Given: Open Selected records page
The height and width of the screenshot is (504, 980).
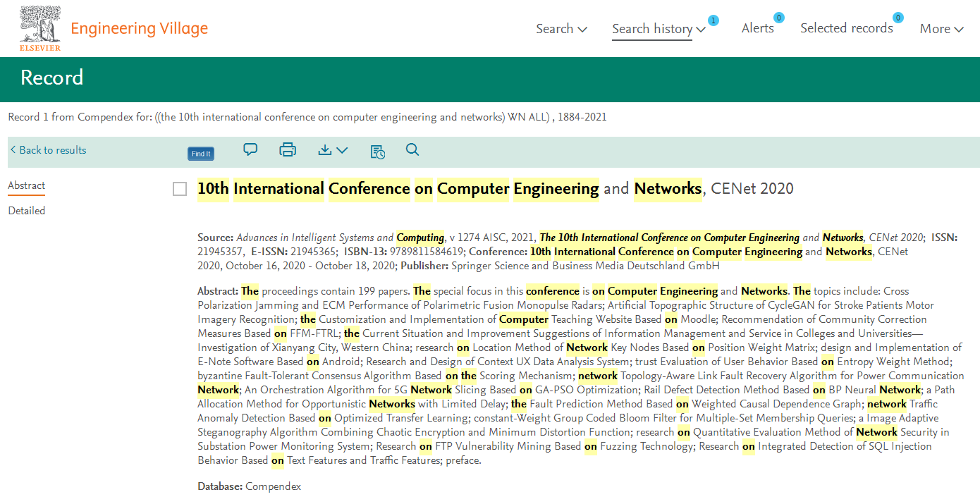Looking at the screenshot, I should (x=846, y=28).
